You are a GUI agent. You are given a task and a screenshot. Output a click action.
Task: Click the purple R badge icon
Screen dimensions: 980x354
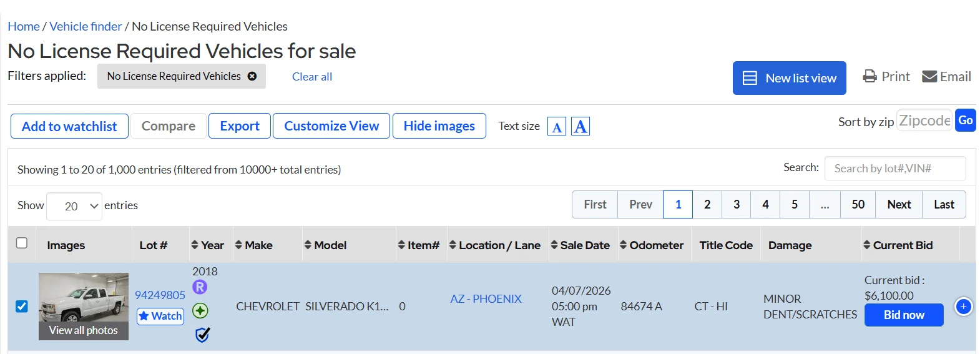200,287
